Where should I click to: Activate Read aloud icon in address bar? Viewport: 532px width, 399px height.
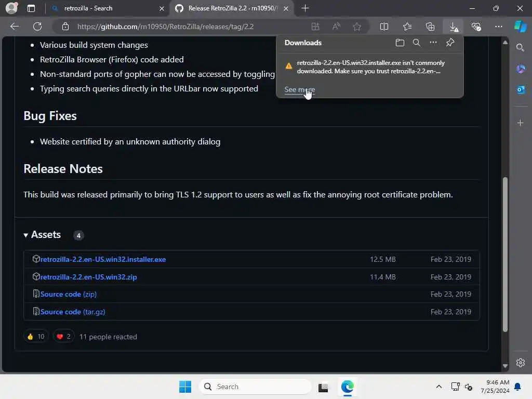pos(336,26)
